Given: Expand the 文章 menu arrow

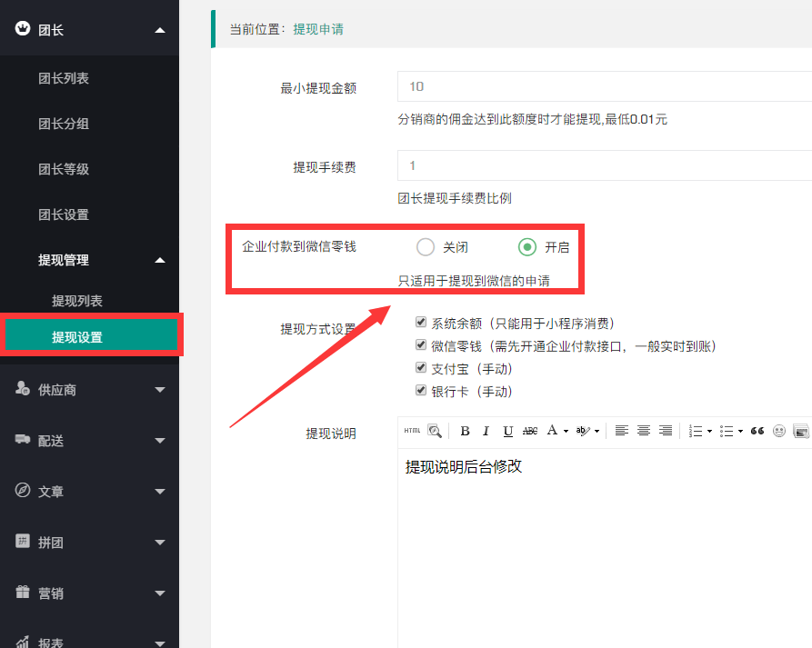Looking at the screenshot, I should tap(160, 491).
